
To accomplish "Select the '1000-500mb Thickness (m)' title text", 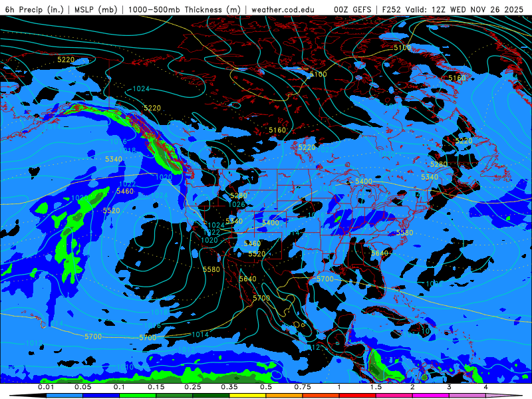I will coord(184,9).
